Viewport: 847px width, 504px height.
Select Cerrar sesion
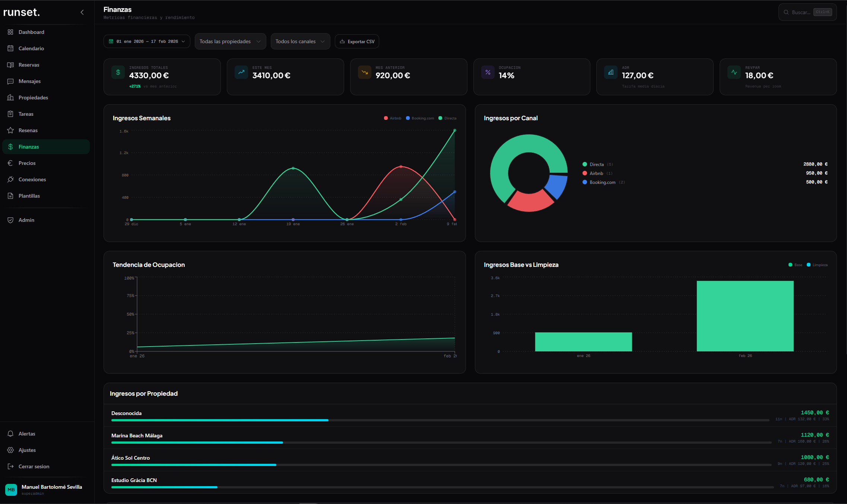click(x=34, y=466)
